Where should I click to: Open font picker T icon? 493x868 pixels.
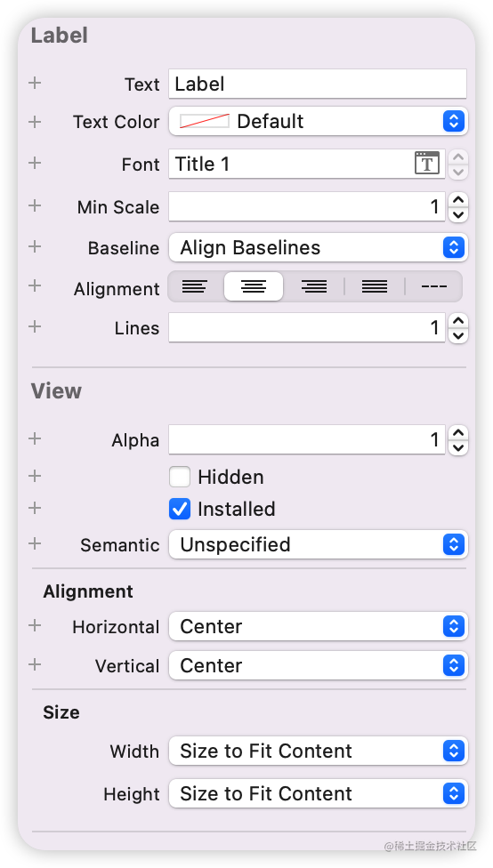click(427, 164)
